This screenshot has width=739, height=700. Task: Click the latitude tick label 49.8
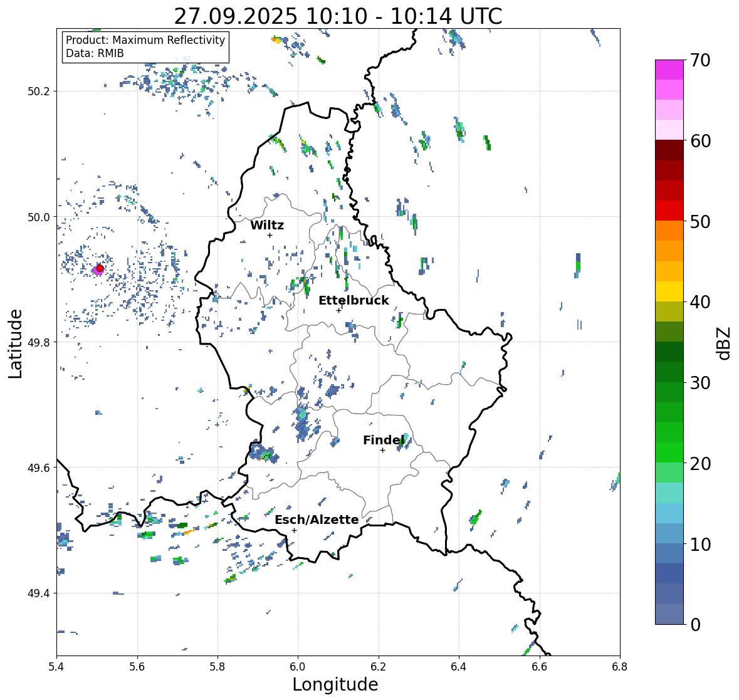pos(39,342)
